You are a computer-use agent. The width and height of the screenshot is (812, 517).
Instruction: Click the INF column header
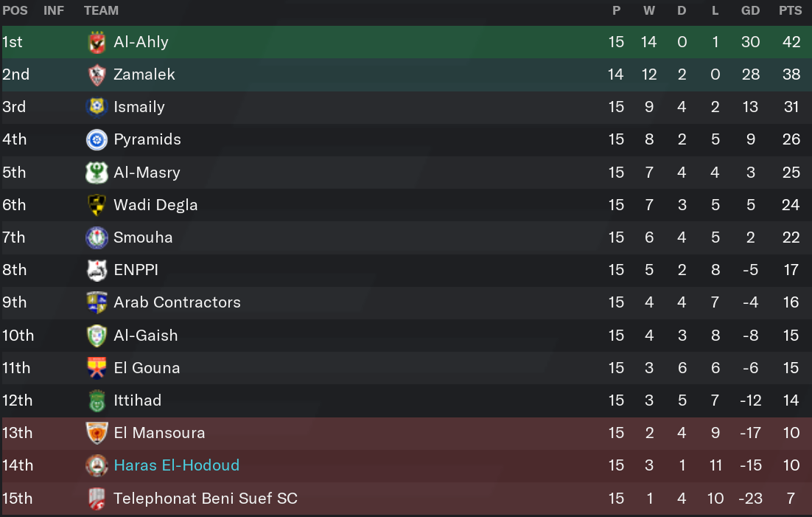tap(54, 10)
